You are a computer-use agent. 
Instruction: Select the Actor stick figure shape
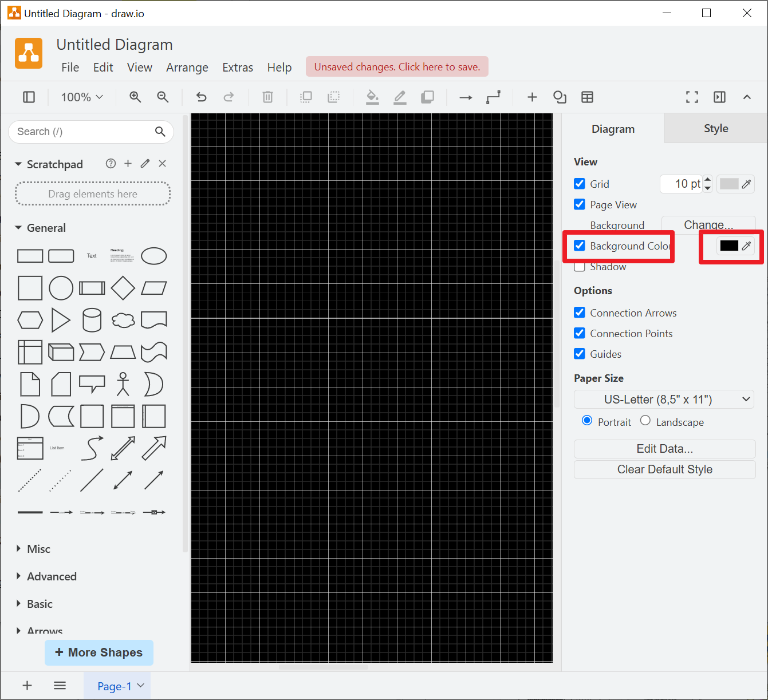pyautogui.click(x=123, y=384)
